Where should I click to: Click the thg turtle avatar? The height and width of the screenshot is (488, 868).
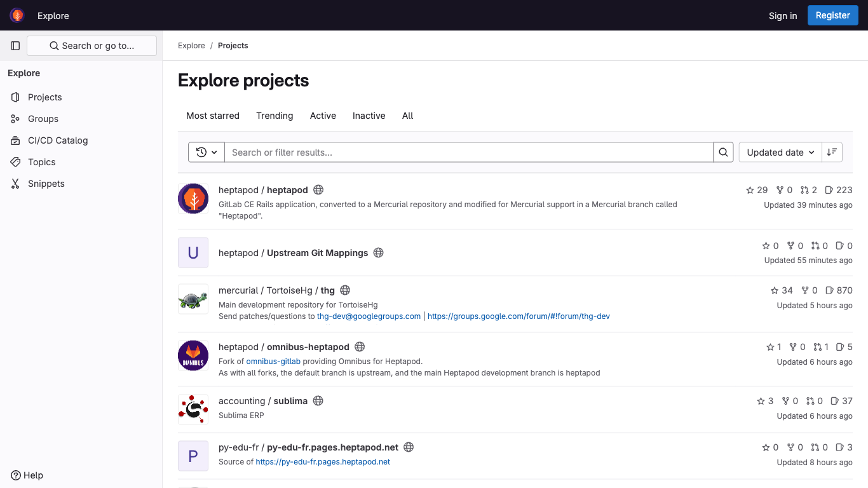point(193,299)
